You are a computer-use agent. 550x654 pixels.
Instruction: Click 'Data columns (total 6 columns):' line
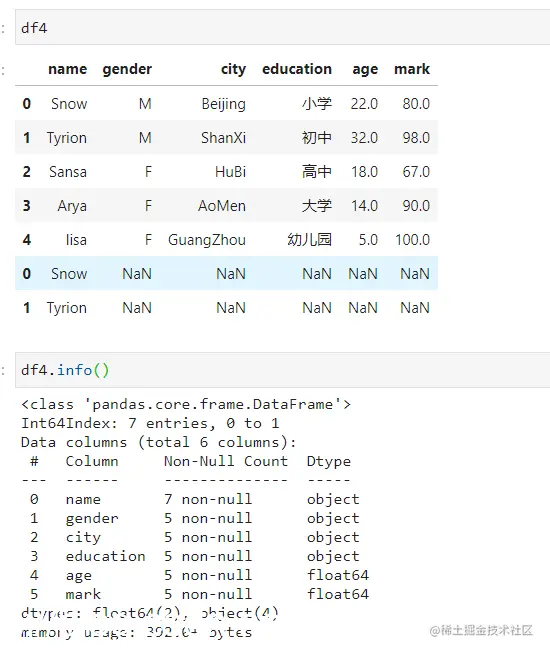159,442
